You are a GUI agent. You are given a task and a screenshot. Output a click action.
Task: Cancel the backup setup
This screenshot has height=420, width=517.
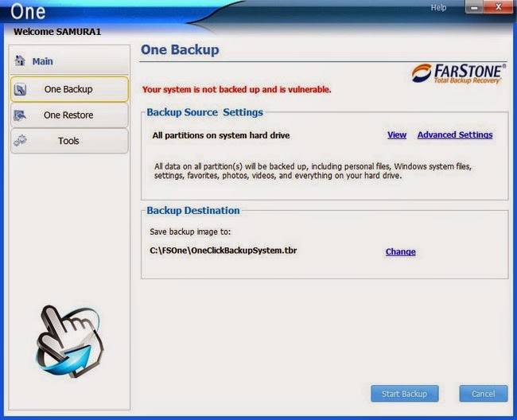(x=483, y=394)
